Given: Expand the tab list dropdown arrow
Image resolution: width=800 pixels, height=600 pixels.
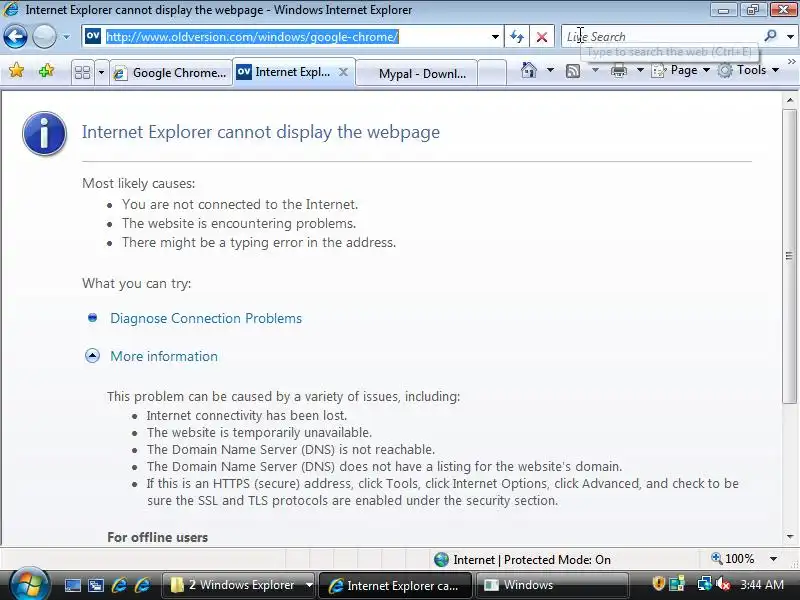Looking at the screenshot, I should (x=101, y=72).
